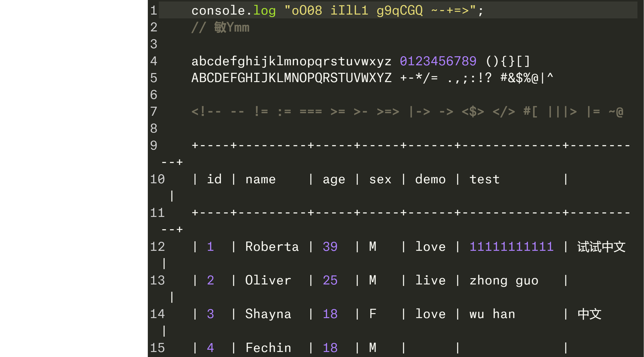Click the </> ligature on line 7
The width and height of the screenshot is (644, 357).
click(503, 111)
